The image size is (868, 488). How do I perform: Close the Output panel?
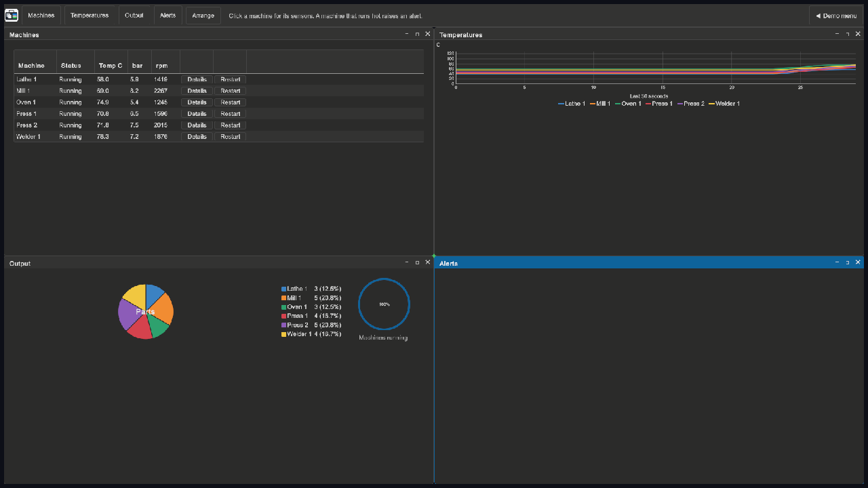coord(427,262)
